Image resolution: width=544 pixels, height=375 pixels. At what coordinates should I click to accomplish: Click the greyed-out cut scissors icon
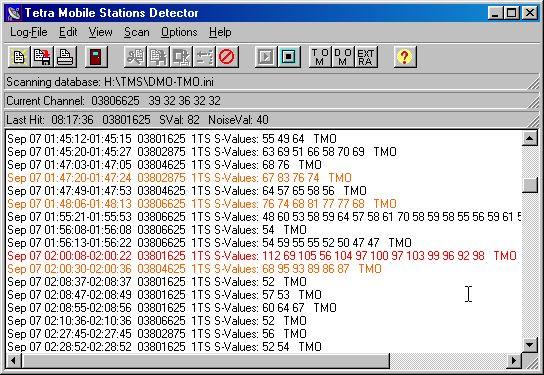135,57
